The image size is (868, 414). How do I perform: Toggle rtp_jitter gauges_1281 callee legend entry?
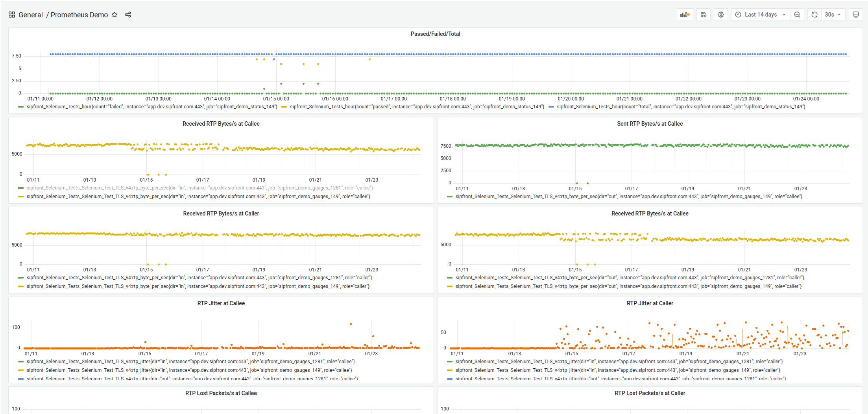(191, 362)
